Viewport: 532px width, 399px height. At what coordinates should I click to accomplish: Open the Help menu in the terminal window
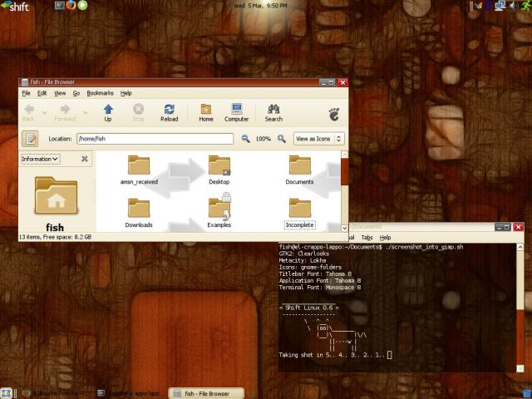(385, 237)
